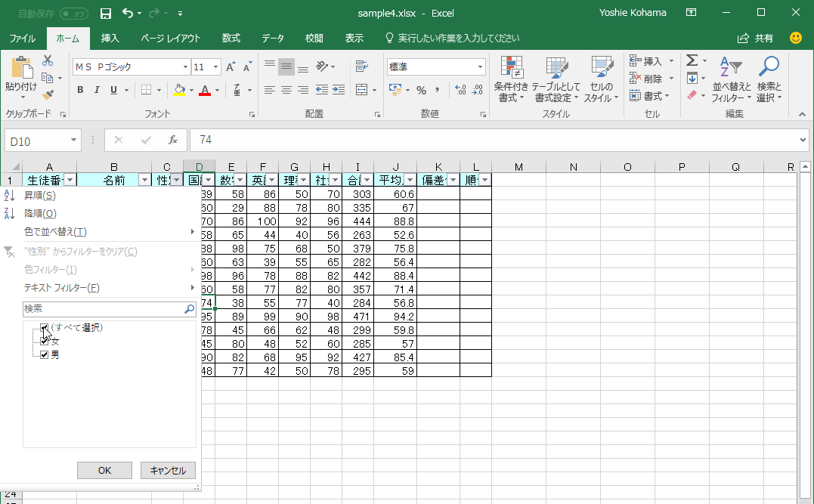Expand the number format 標準 dropdown
The width and height of the screenshot is (814, 504).
480,67
